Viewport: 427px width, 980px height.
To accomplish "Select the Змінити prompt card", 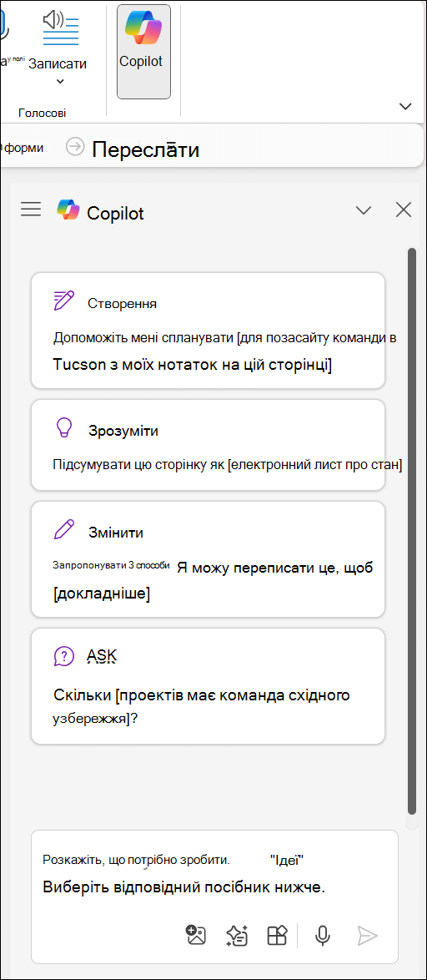I will [208, 559].
